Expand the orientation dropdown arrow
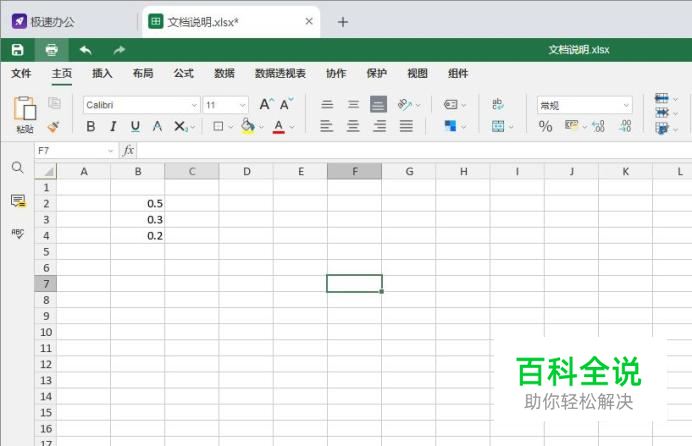This screenshot has width=692, height=446. pos(418,105)
